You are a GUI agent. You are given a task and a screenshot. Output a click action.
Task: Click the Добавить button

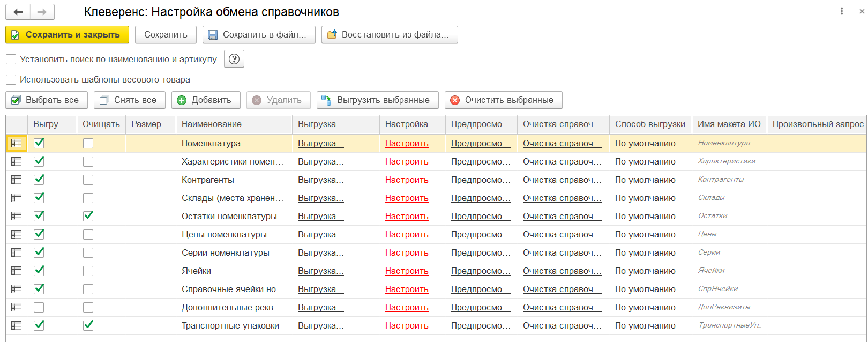click(206, 100)
